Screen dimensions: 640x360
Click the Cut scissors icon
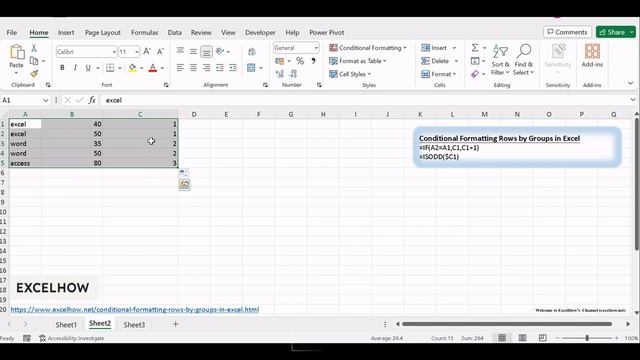(x=34, y=48)
